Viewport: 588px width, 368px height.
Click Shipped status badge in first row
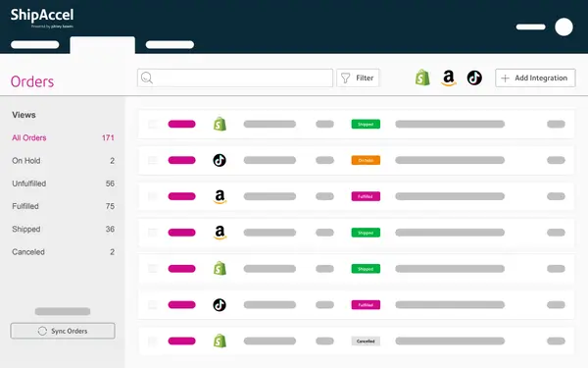click(x=366, y=124)
